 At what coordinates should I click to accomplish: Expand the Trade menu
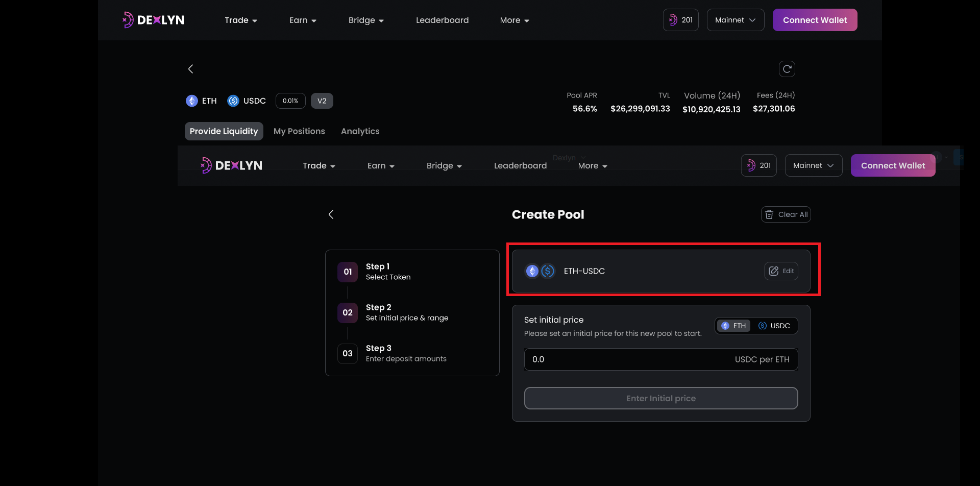pyautogui.click(x=240, y=20)
